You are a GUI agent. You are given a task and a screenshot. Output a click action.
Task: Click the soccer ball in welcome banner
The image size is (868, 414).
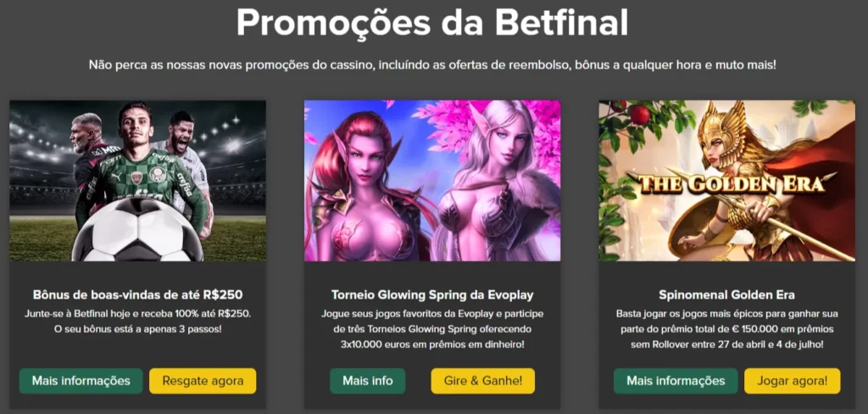click(138, 230)
